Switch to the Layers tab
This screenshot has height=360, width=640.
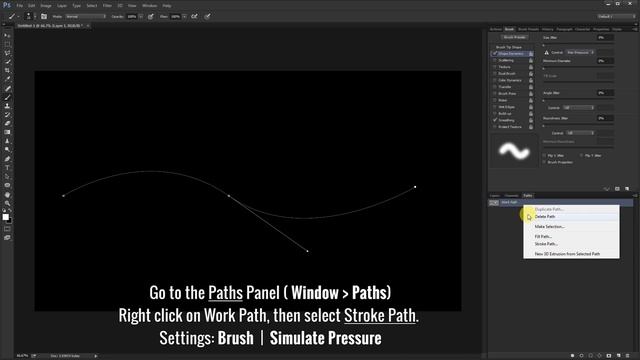[495, 196]
